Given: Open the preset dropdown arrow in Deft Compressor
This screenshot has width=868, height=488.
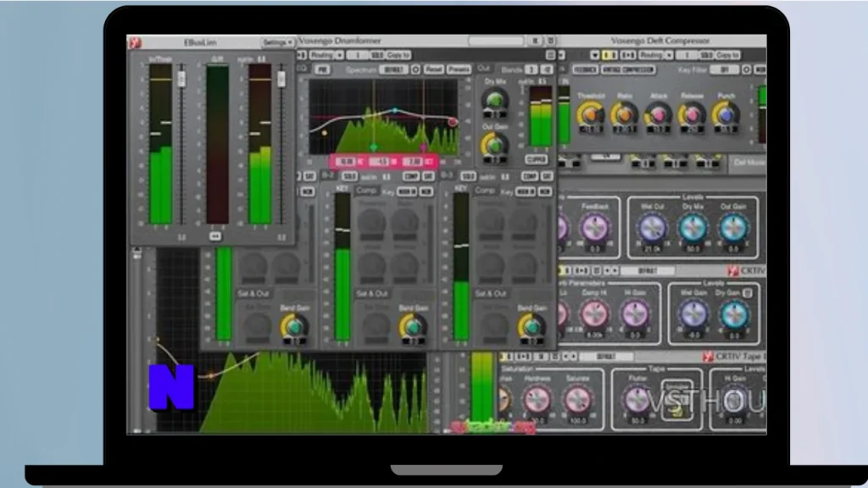Looking at the screenshot, I should pos(594,55).
